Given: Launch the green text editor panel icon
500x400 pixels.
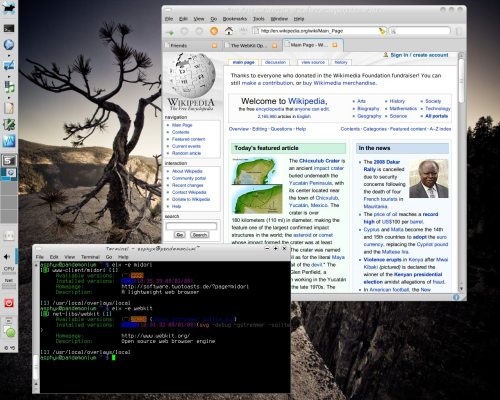Looking at the screenshot, I should click(x=9, y=125).
